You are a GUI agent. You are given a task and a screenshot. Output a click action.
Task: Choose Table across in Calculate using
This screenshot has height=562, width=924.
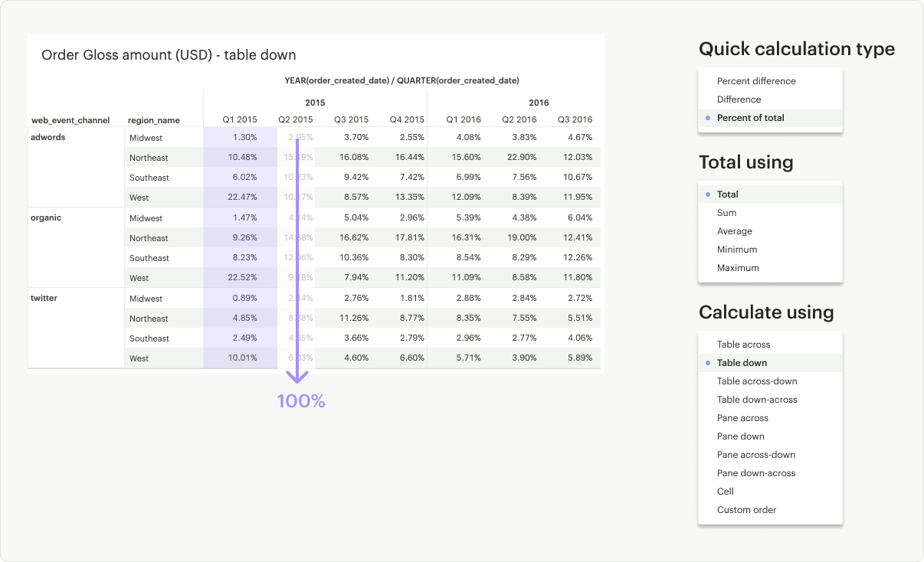click(743, 345)
